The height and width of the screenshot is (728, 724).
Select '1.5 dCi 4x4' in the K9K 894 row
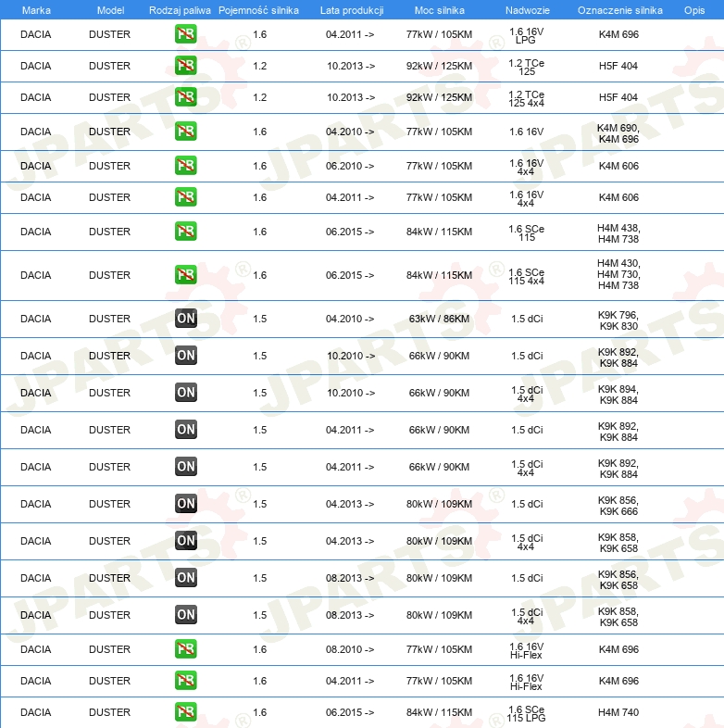click(527, 395)
